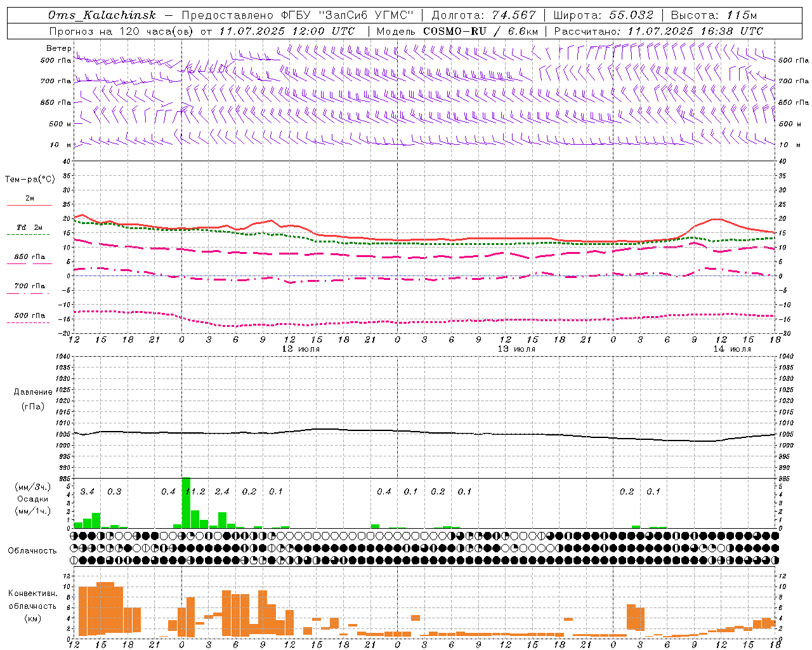Click the computed time Рассчитано: 11.07.2025 16:38 UTC
812x650 pixels.
point(658,31)
